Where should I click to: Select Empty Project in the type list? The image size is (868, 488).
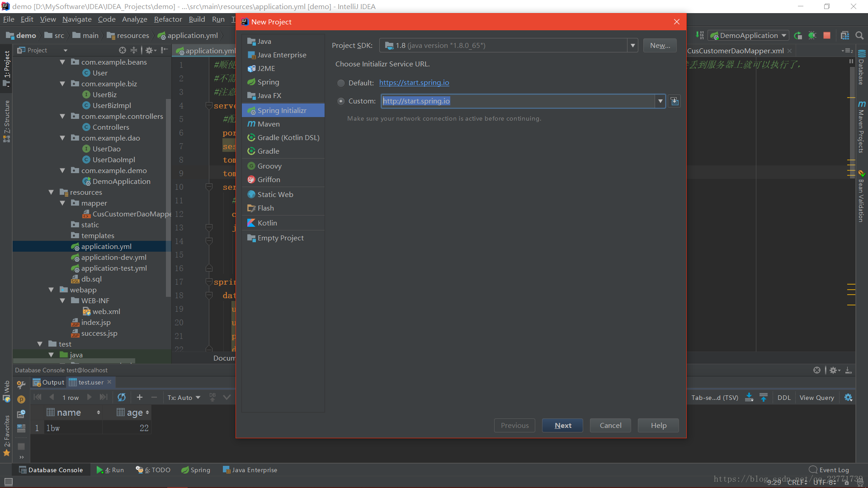coord(283,238)
